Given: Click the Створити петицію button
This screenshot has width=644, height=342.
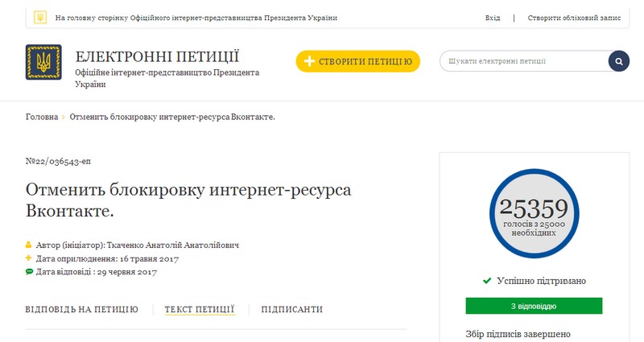Looking at the screenshot, I should click(x=357, y=61).
